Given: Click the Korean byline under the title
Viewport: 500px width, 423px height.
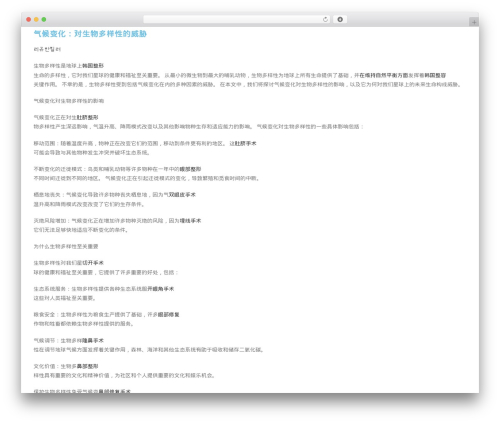Looking at the screenshot, I should (47, 49).
